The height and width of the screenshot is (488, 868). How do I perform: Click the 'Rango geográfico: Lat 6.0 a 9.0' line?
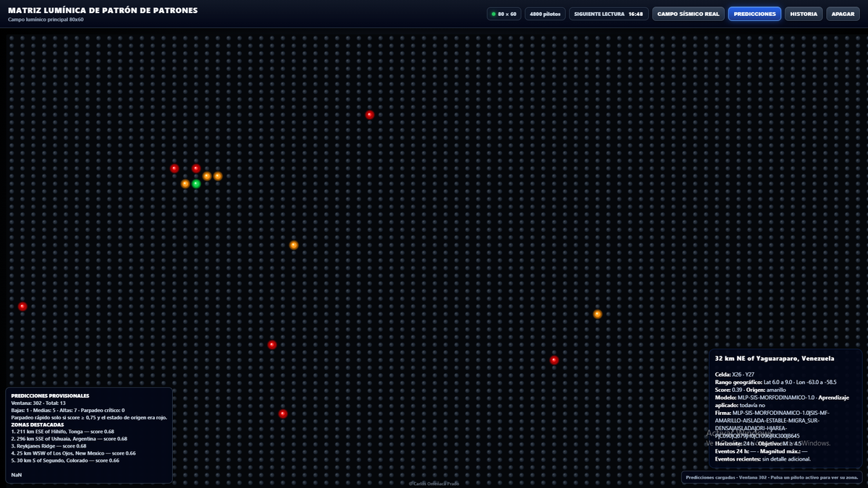click(x=775, y=382)
